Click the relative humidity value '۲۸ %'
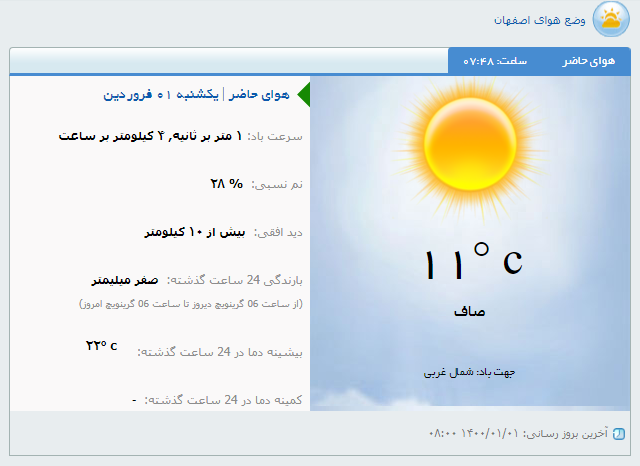This screenshot has width=640, height=466. pos(227,184)
